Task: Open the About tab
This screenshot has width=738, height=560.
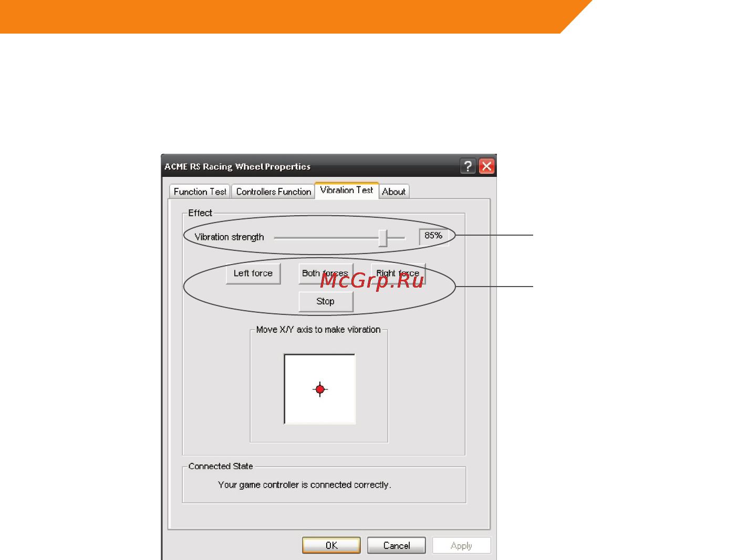Action: 394,192
